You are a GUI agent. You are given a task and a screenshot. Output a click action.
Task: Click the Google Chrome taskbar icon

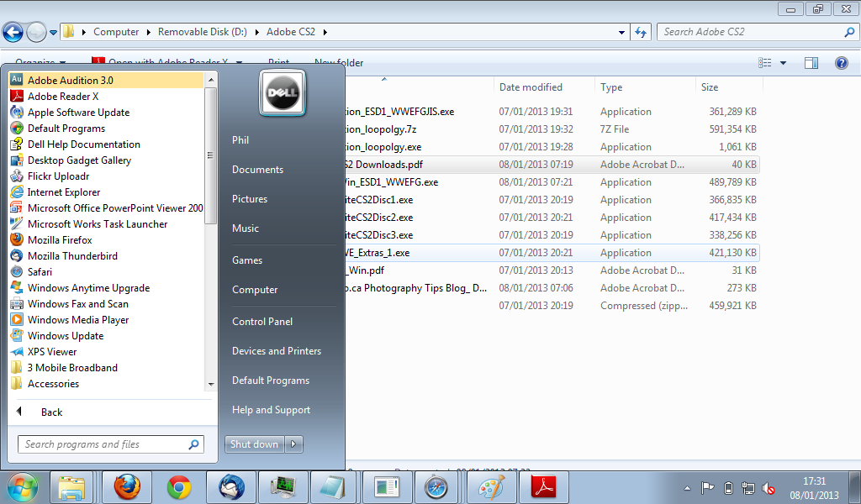[179, 487]
